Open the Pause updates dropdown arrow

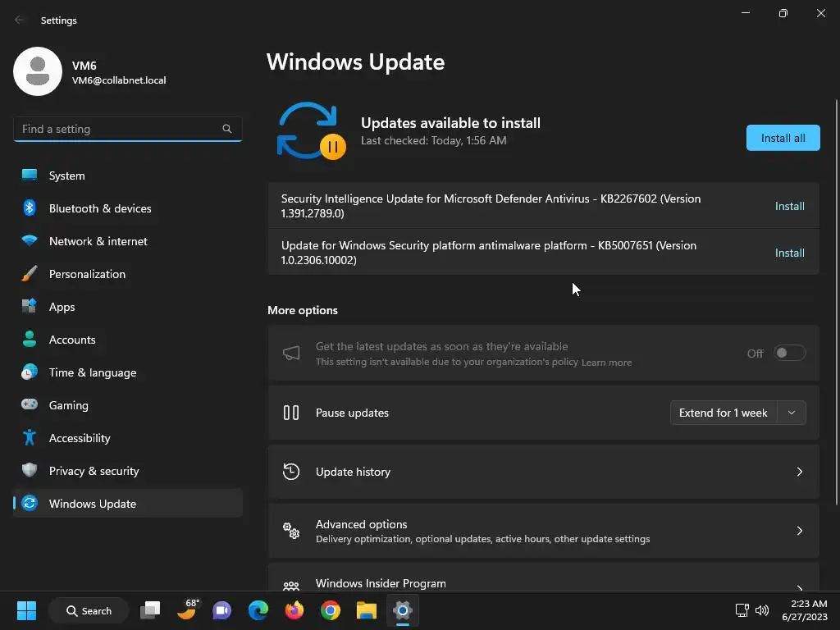(x=792, y=413)
